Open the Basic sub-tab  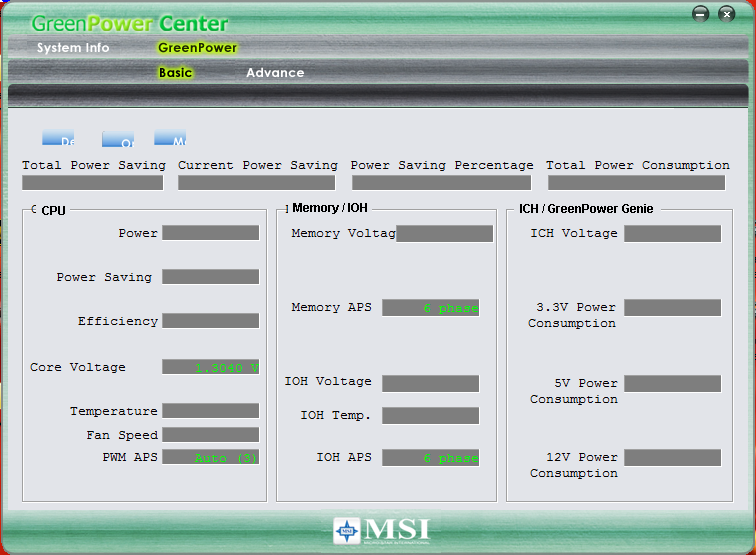pos(176,73)
